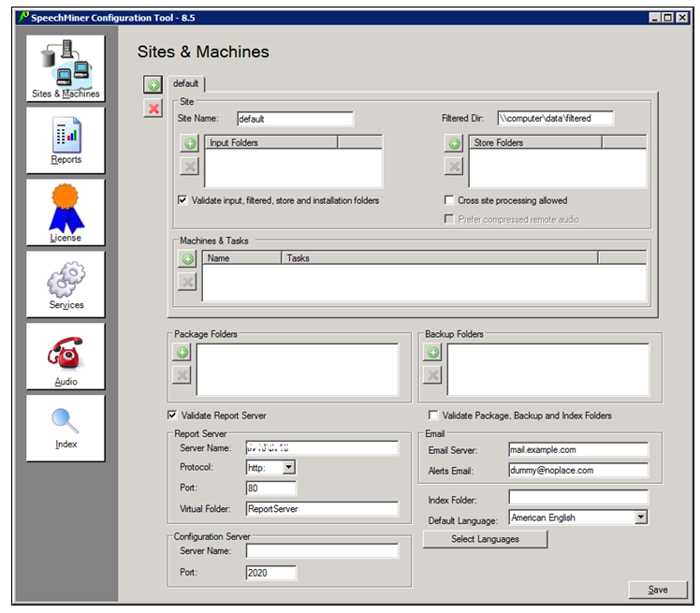Add a Package Folder with green plus
This screenshot has height=613, width=700.
[x=182, y=353]
